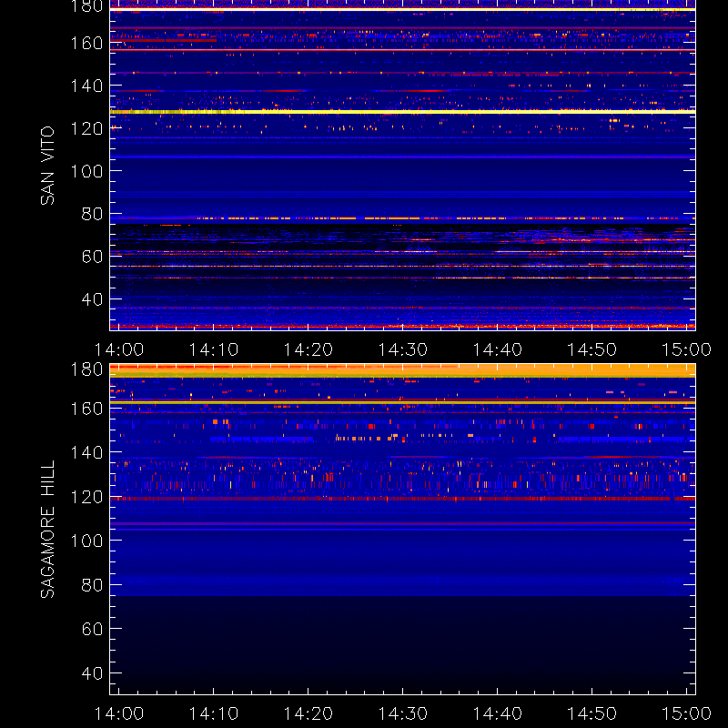Click San Vito plot's 14:40 time label

click(498, 349)
